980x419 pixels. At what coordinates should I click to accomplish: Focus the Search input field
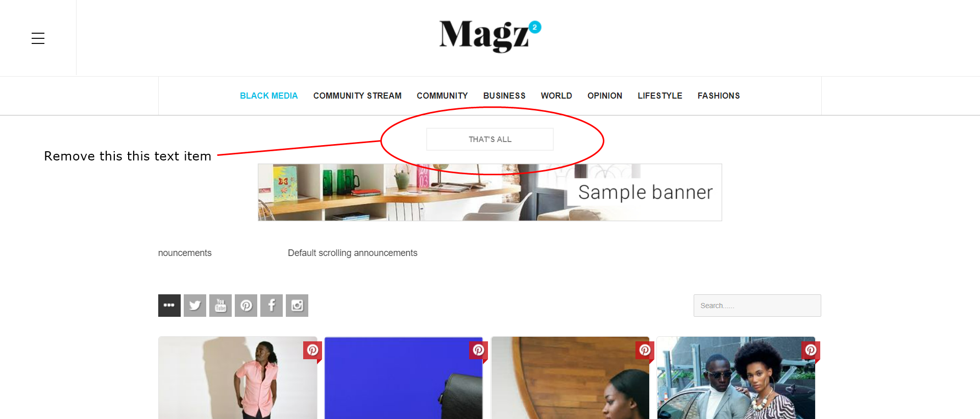757,306
